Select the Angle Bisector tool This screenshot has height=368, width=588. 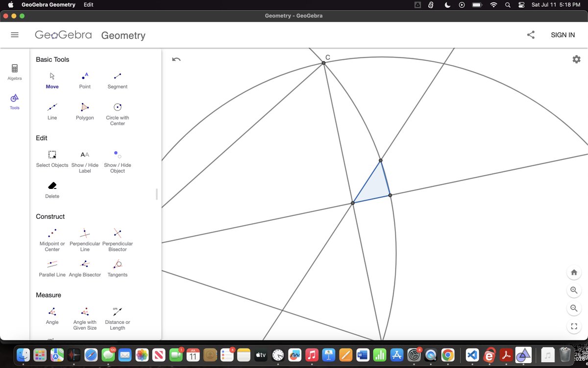[85, 268]
